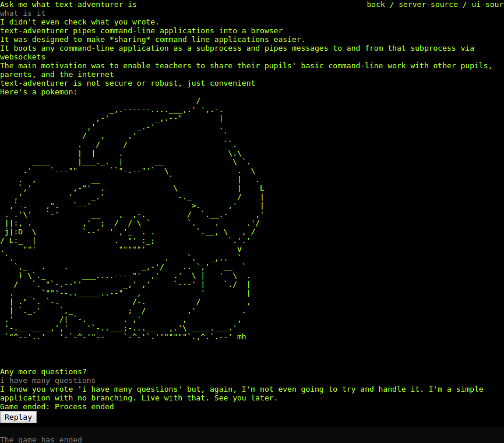Click the user input 'i have many questions'
Viewport: 504px width, 443px height.
pyautogui.click(x=48, y=380)
